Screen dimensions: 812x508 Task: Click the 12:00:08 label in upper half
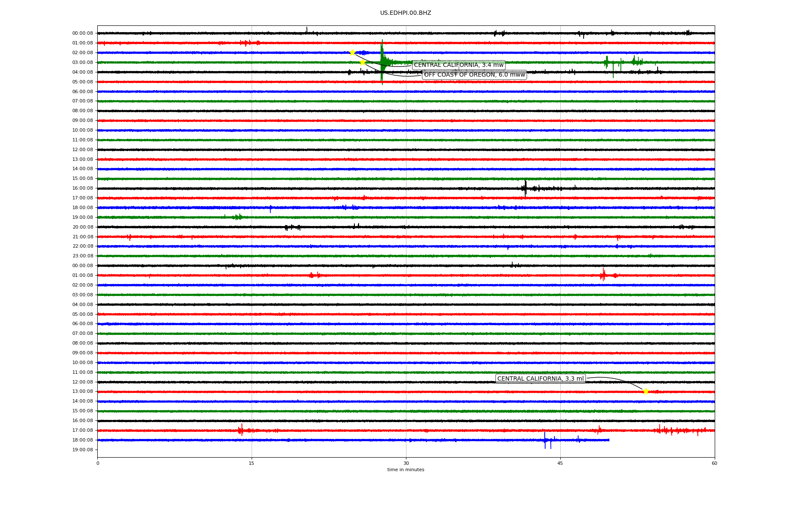pos(82,149)
